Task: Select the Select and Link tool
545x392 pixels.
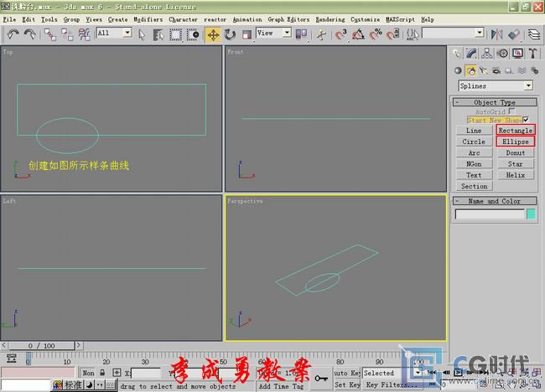Action: 50,34
